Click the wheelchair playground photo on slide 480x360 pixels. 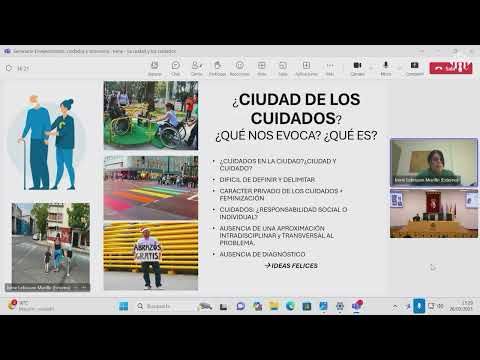[x=151, y=115]
